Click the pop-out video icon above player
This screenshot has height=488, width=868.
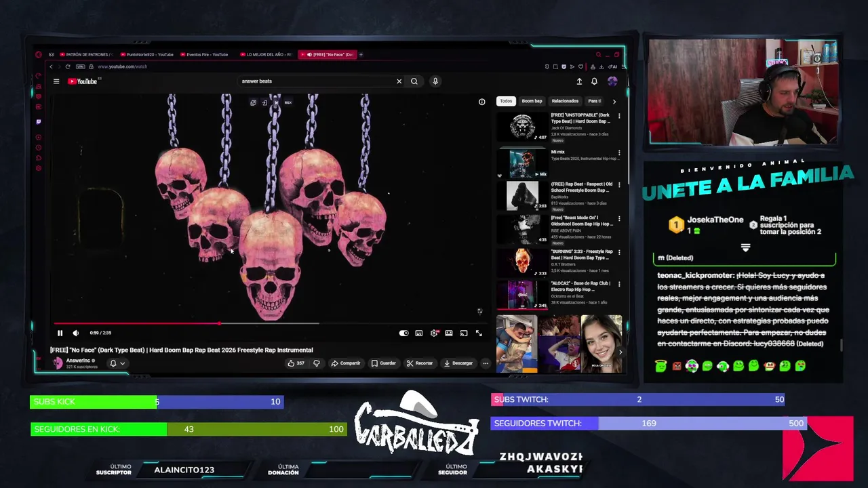pyautogui.click(x=253, y=102)
